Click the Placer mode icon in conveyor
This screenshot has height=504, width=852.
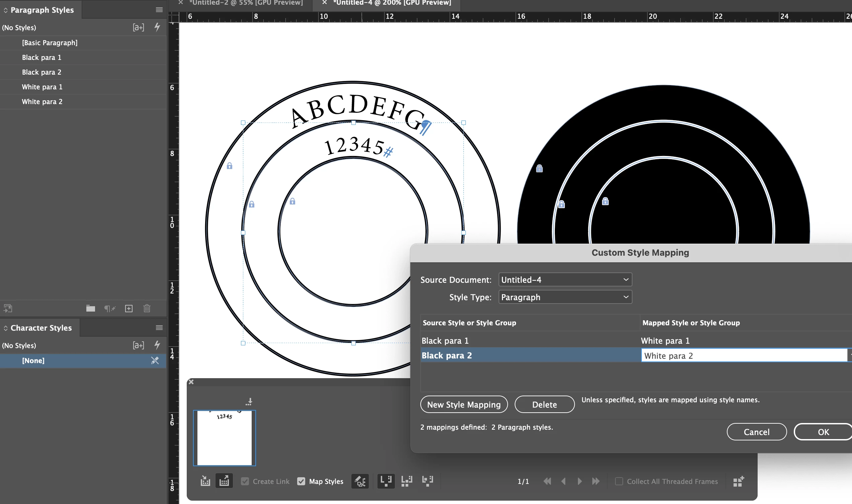click(x=224, y=481)
